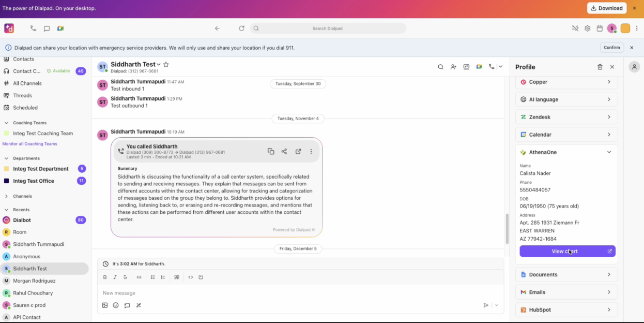This screenshot has height=323, width=644.
Task: Open View chart in AthenaOne
Action: 568,251
